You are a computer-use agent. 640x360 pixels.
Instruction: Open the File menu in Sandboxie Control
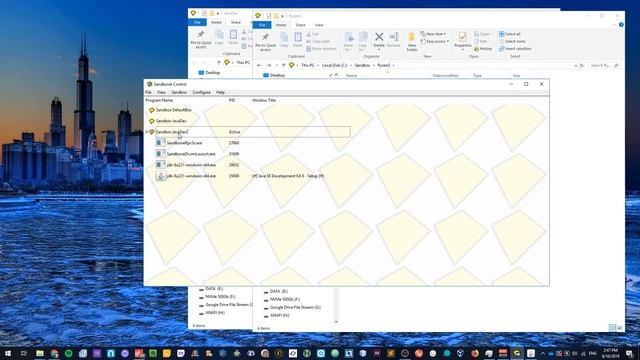[x=148, y=92]
